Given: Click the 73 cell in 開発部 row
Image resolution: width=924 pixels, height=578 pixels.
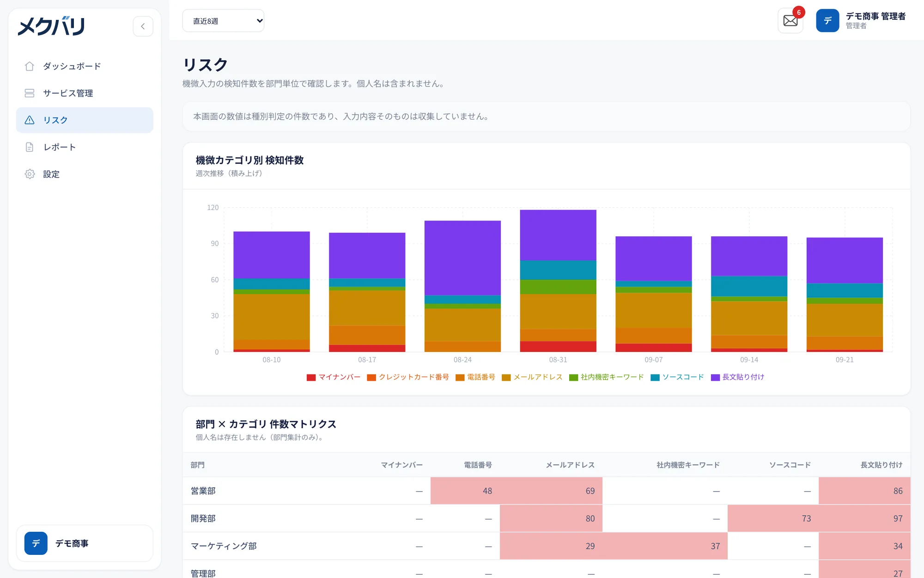Looking at the screenshot, I should (x=773, y=518).
